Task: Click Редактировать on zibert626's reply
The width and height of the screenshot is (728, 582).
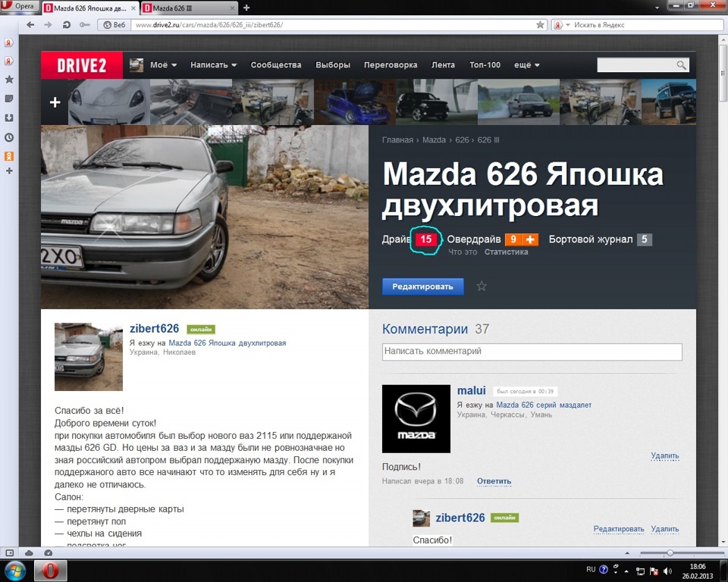Action: [619, 529]
